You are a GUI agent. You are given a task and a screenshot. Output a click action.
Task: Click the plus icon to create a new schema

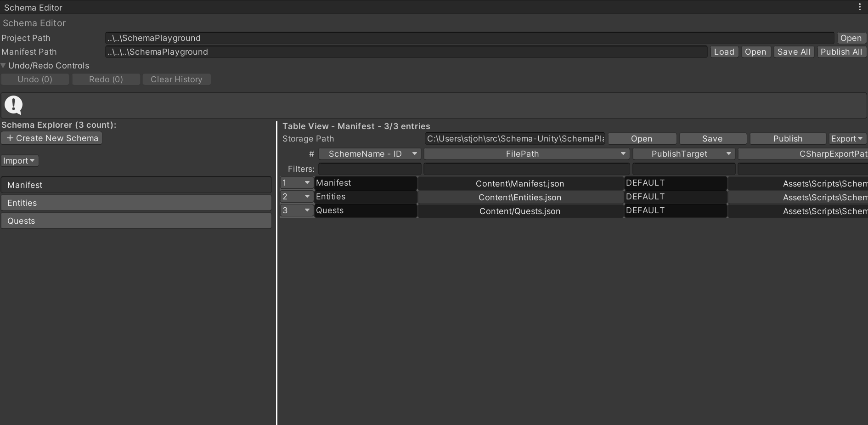10,138
